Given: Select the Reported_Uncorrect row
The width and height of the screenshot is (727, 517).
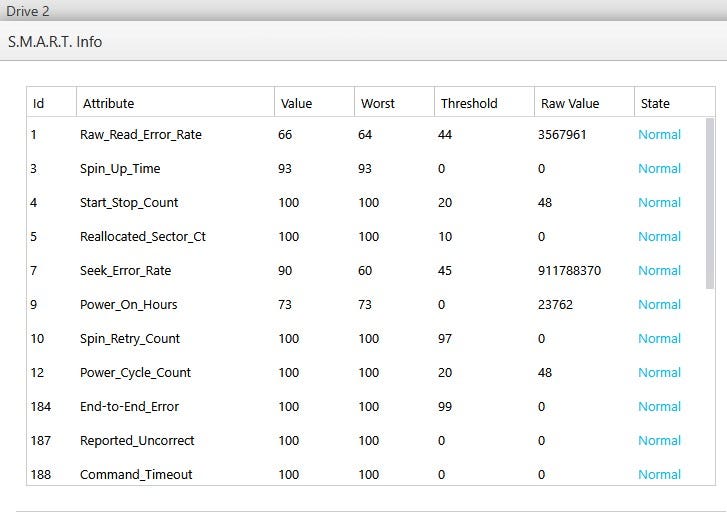Looking at the screenshot, I should (137, 441).
